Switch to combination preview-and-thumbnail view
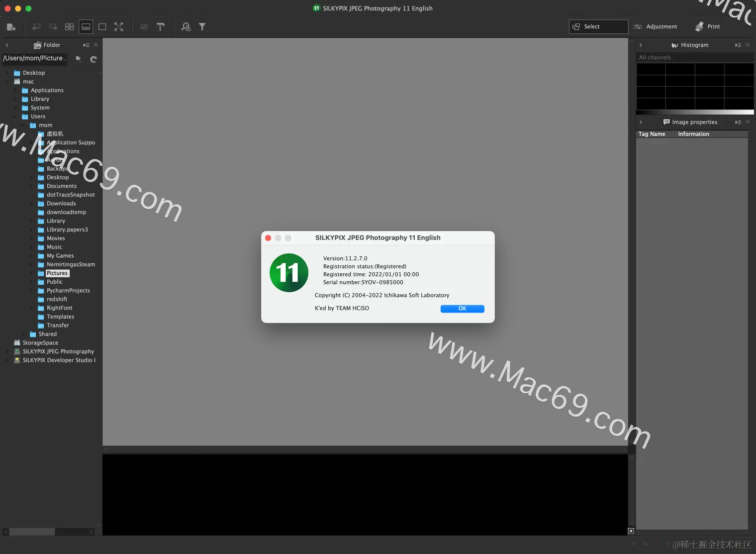This screenshot has height=554, width=756. [86, 27]
